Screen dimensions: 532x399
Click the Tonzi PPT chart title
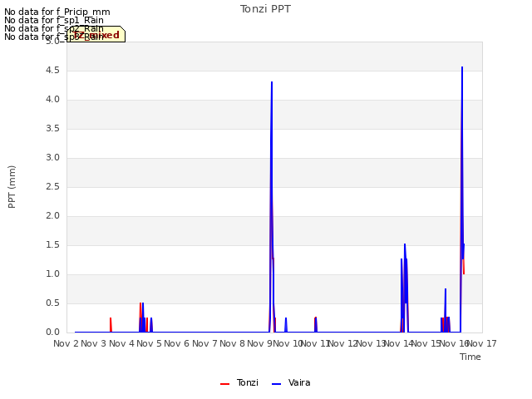(265, 9)
